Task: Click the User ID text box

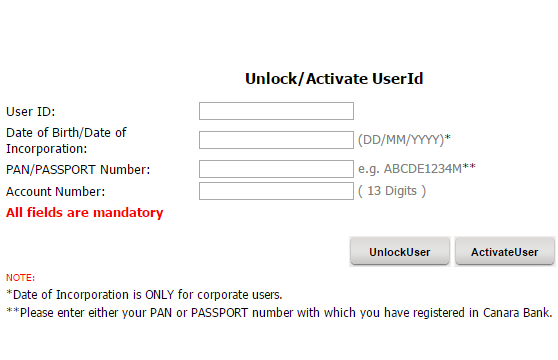Action: point(276,111)
